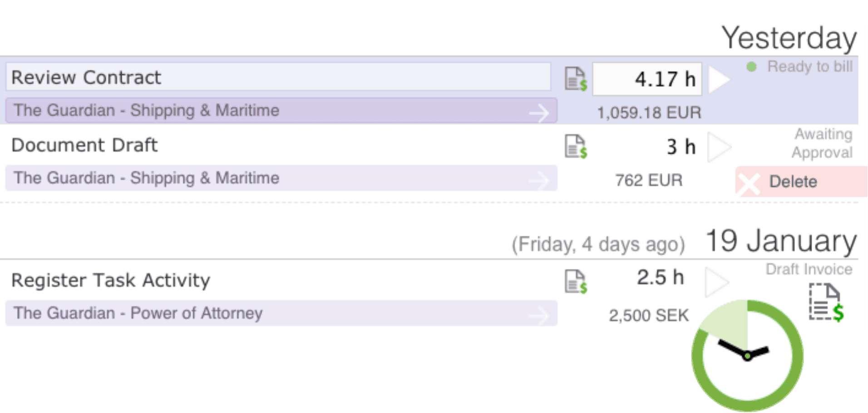The height and width of the screenshot is (413, 868).
Task: Click the billing document icon for Register Task Activity
Action: tap(576, 282)
